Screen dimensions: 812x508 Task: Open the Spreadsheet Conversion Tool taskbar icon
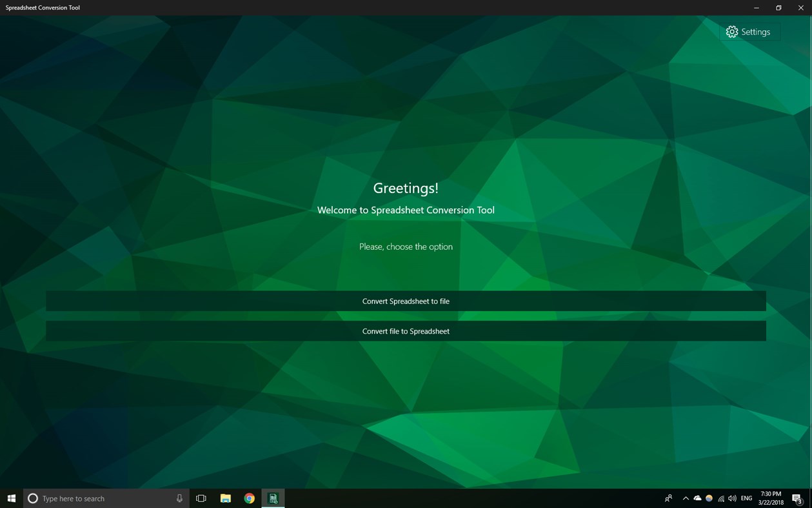pyautogui.click(x=272, y=498)
